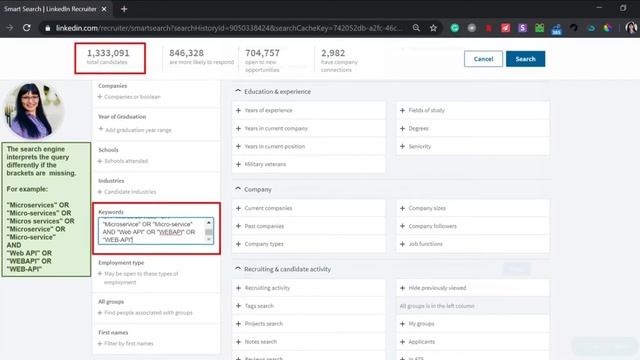Minimize the browser window

(x=599, y=8)
